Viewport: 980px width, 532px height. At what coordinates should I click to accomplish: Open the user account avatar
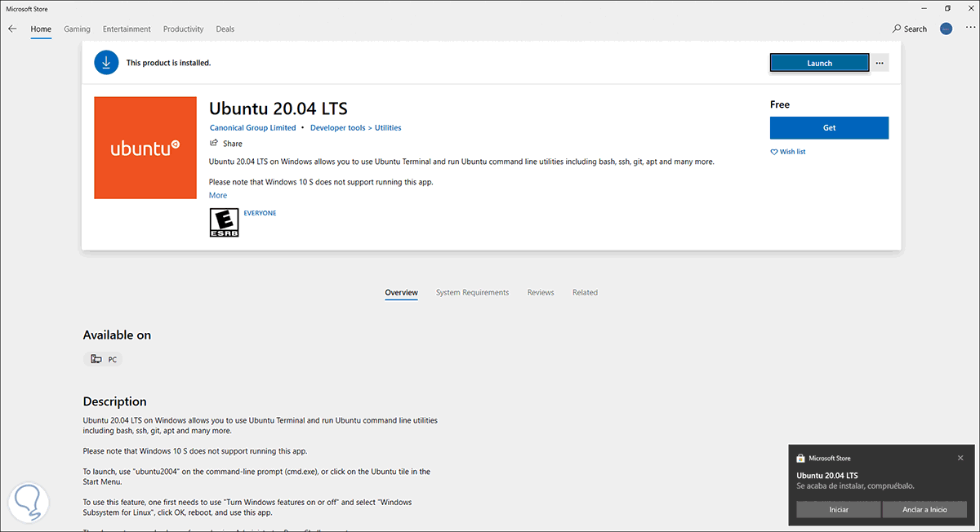(946, 29)
